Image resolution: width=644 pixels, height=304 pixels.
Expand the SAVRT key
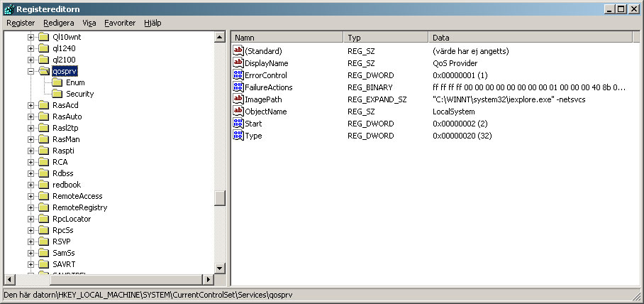pos(30,264)
